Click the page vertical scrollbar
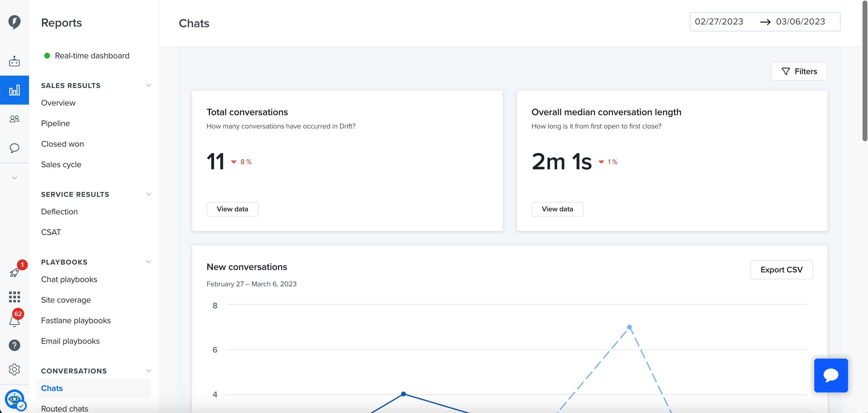Viewport: 868px width, 413px height. [x=864, y=71]
